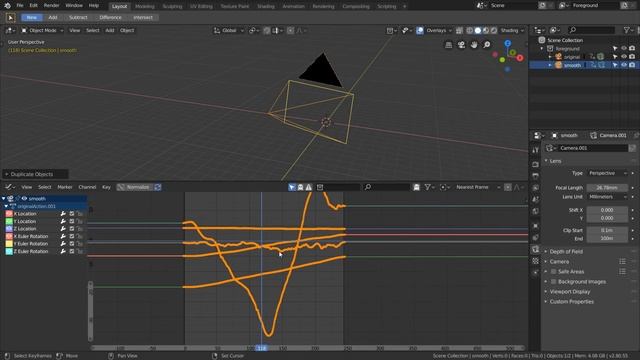Expand the Depth of Field panel
The height and width of the screenshot is (360, 640).
coord(566,252)
